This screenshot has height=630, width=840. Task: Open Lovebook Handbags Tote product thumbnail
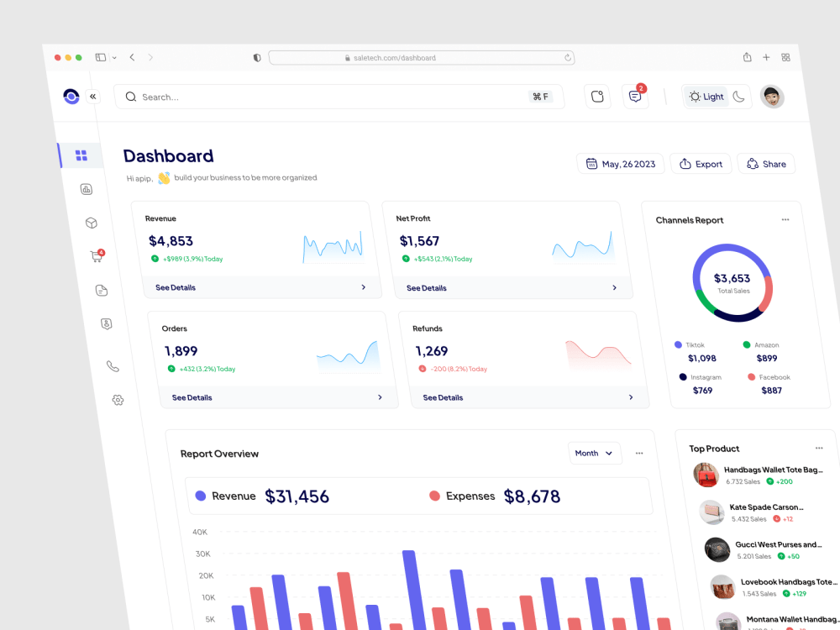[722, 587]
